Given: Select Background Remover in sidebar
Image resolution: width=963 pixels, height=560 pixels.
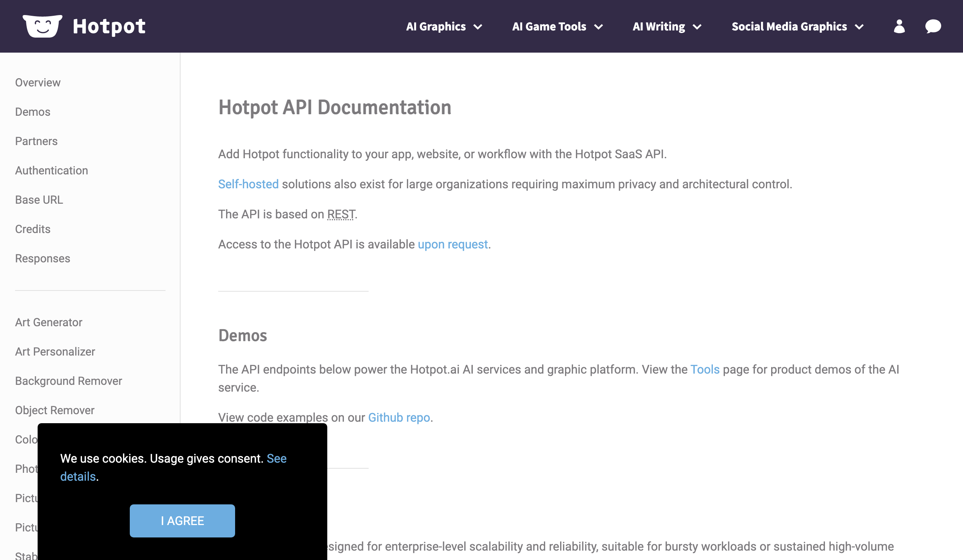Looking at the screenshot, I should tap(68, 381).
